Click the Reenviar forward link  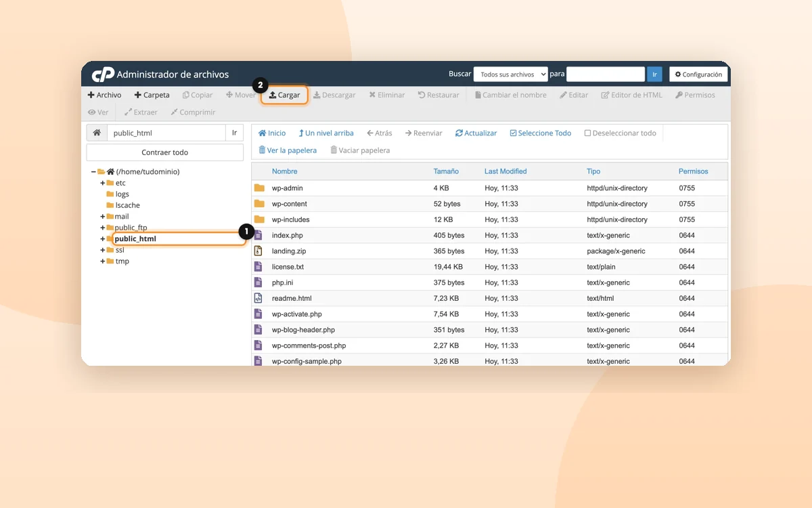point(424,133)
